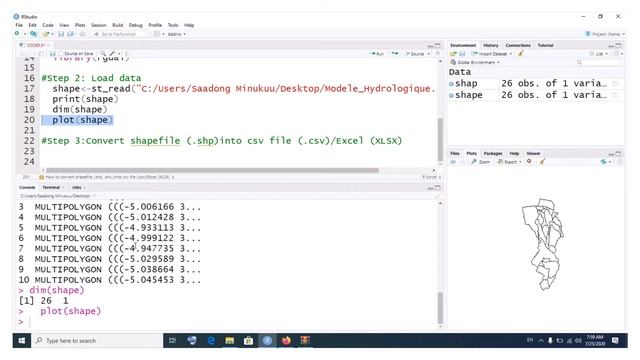Screen dimensions: 640x360
Task: Click the find/replace magnifier icon in editor
Action: pyautogui.click(x=103, y=53)
